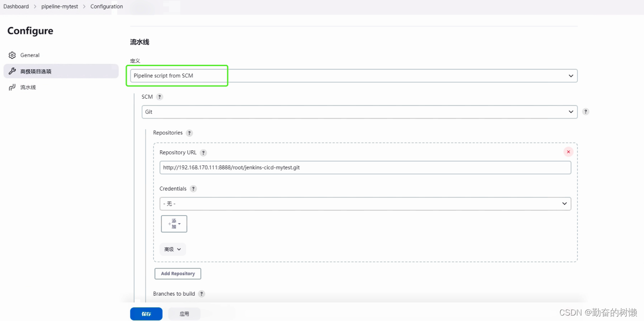644x321 pixels.
Task: Show help for Repositories
Action: pyautogui.click(x=189, y=133)
